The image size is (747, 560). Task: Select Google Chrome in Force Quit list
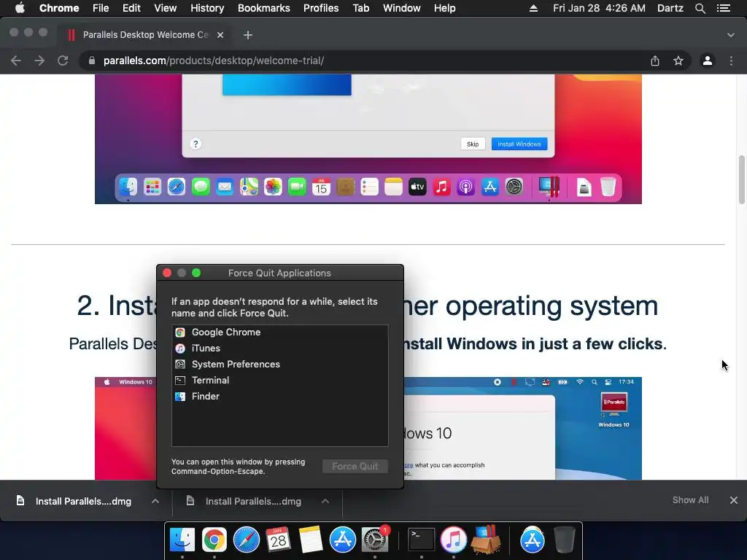coord(279,332)
